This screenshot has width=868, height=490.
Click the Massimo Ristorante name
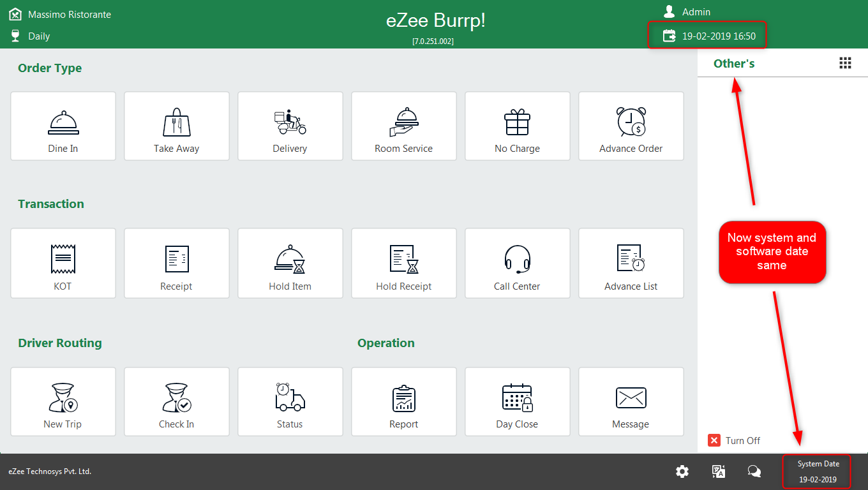coord(70,14)
